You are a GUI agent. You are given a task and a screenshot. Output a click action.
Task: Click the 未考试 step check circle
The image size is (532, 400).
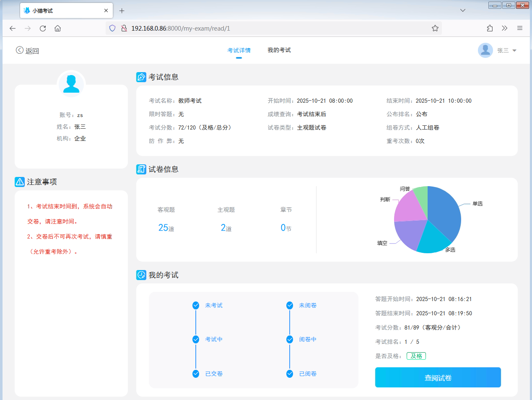pyautogui.click(x=196, y=305)
